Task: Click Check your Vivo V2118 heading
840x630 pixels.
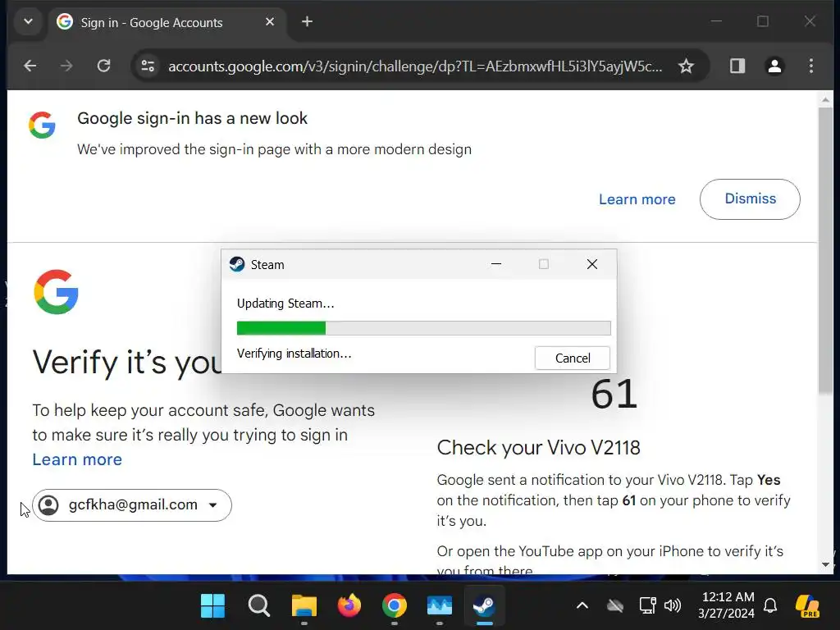Action: point(538,447)
